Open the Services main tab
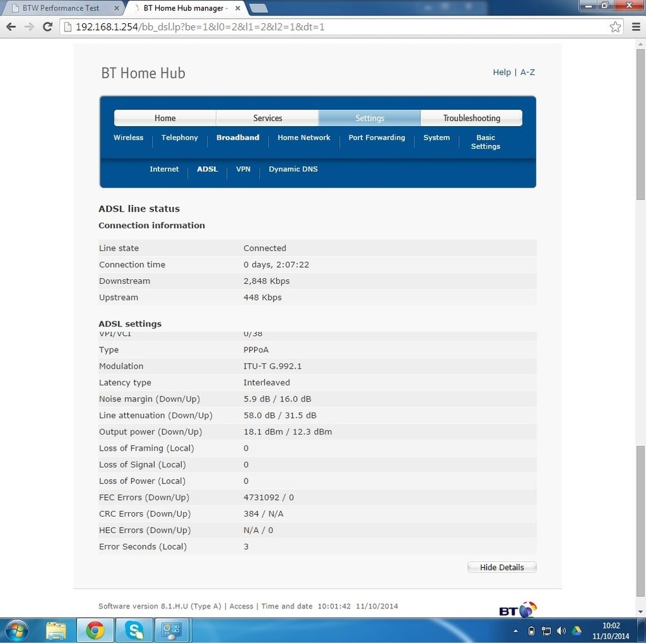This screenshot has width=646, height=644. tap(267, 118)
